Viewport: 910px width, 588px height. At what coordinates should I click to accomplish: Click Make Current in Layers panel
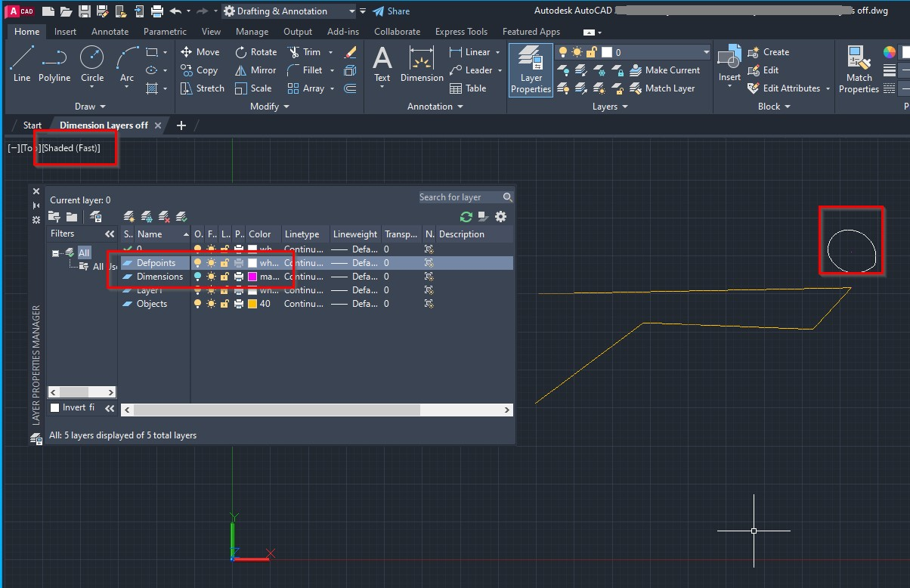tap(665, 70)
